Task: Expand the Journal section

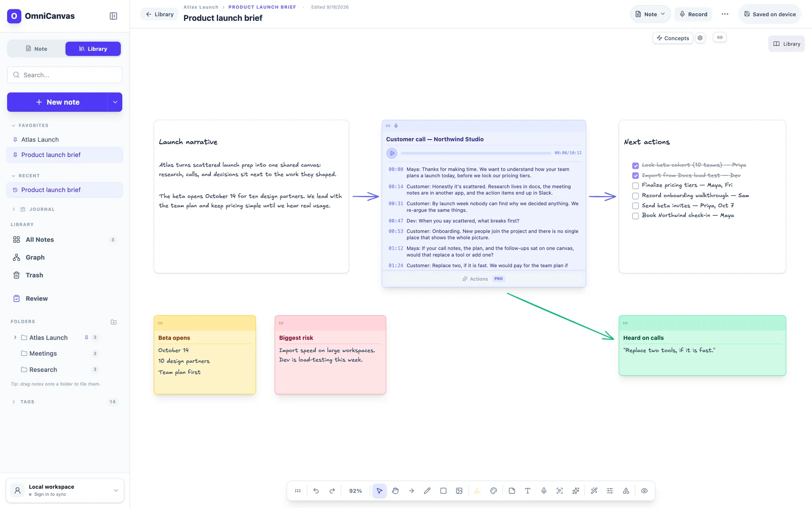Action: tap(14, 209)
